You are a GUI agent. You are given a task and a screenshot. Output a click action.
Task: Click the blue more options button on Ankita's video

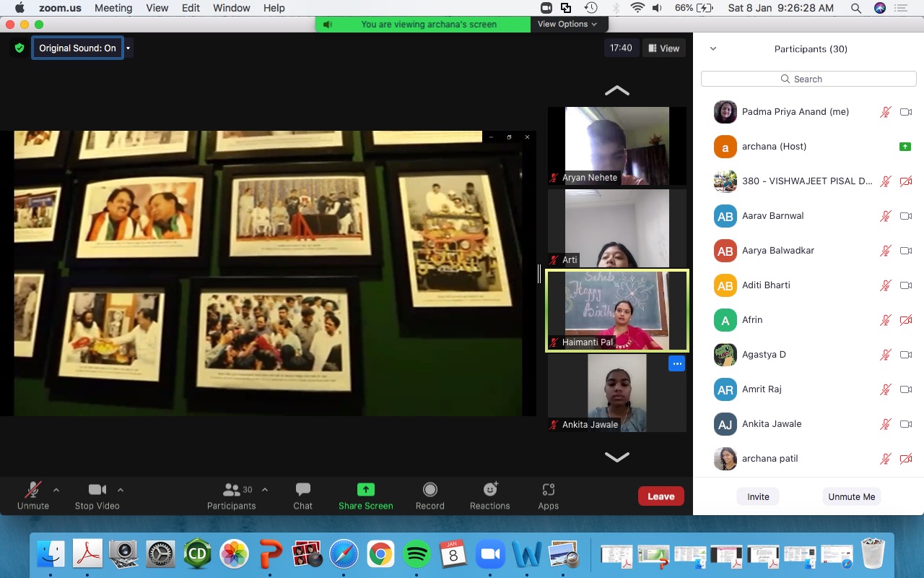tap(676, 364)
